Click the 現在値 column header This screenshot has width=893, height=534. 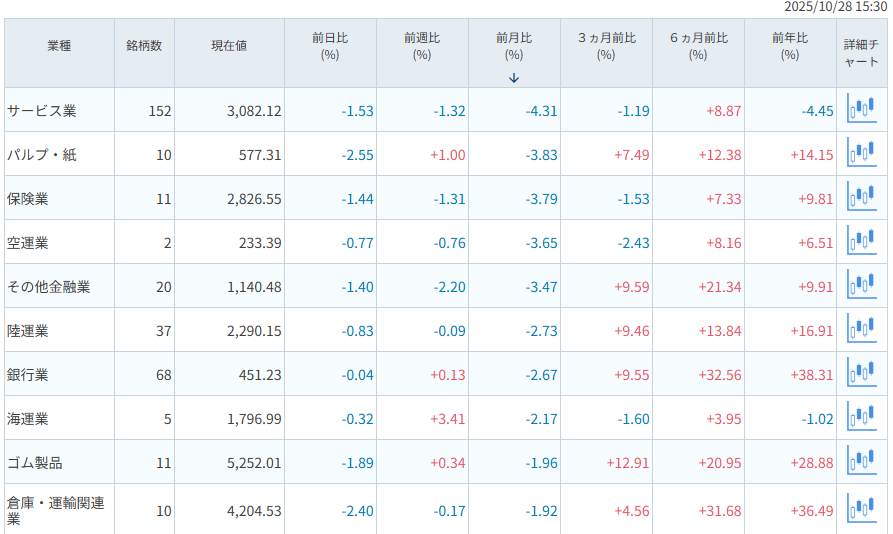[229, 46]
